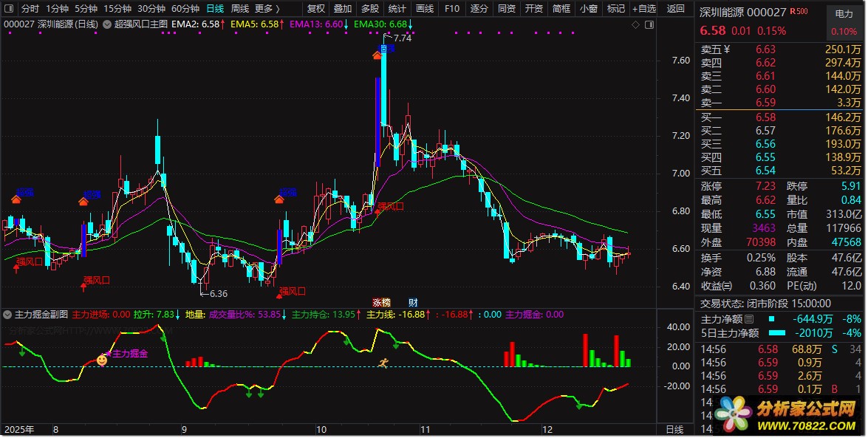Switch to 周线 weekly chart

click(x=239, y=8)
